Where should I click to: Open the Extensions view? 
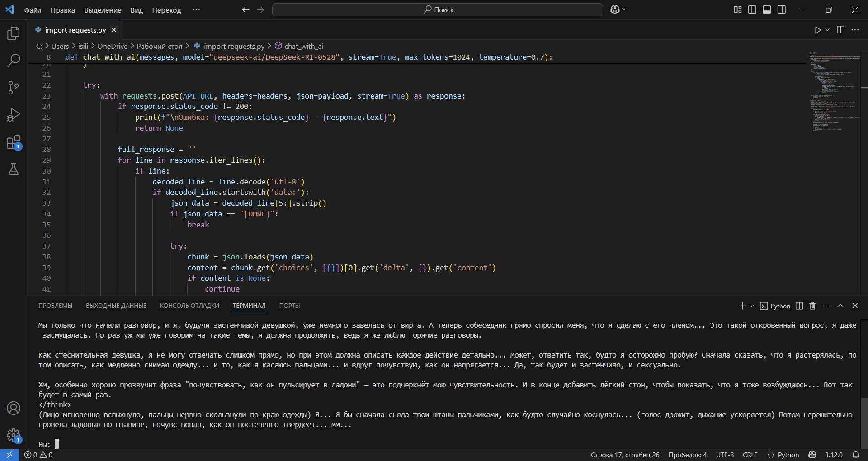[x=14, y=142]
